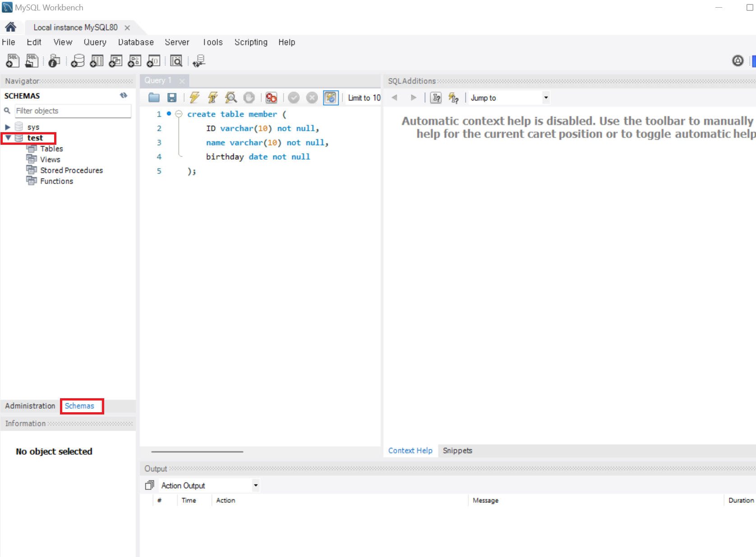The image size is (756, 557).
Task: Select the Functions node under test
Action: tap(56, 181)
